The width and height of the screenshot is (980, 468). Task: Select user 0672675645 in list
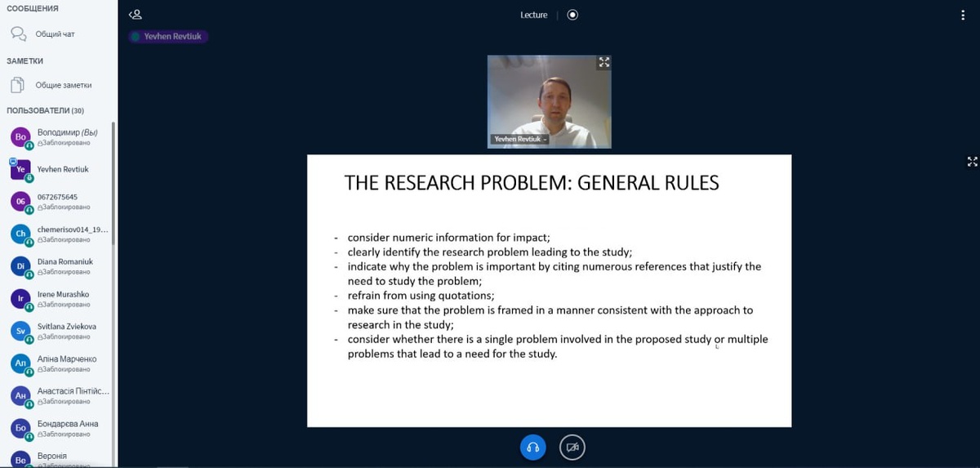57,202
